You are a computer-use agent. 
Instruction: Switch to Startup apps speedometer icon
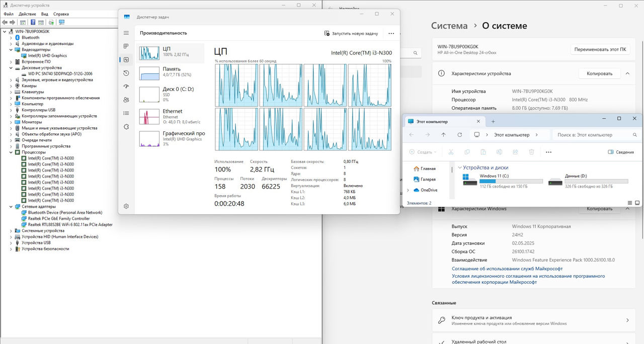tap(126, 87)
